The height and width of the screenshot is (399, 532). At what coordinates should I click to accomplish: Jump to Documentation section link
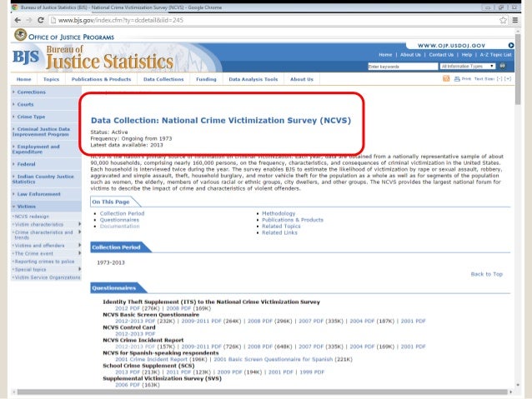[119, 226]
